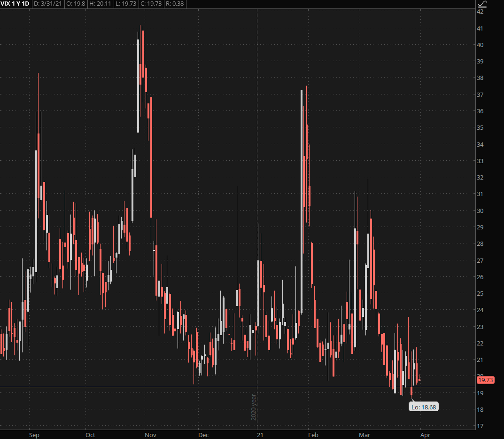Click the 21 year label on time axis
Screen dimensions: 504x439
point(260,435)
